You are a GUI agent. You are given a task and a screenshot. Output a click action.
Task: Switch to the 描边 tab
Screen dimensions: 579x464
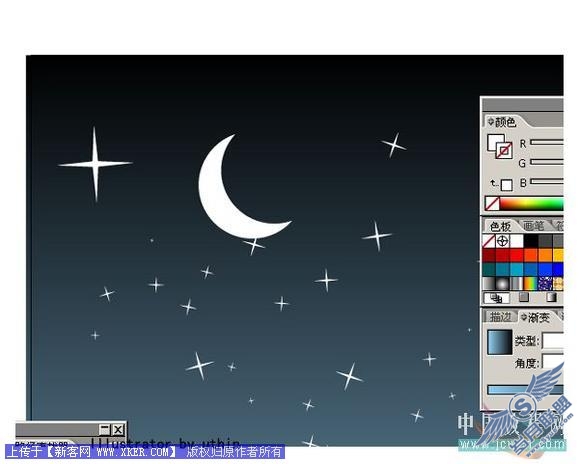point(500,316)
